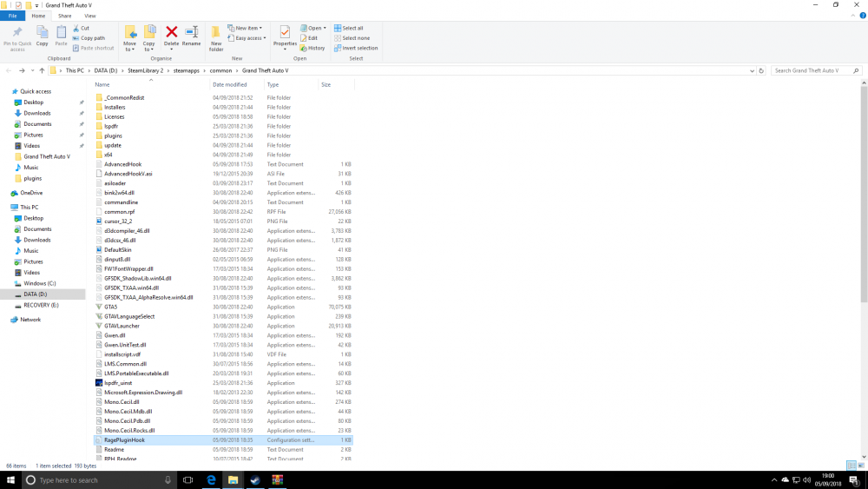Go back with the Back arrow
Viewport: 868px width, 489px height.
(x=9, y=71)
